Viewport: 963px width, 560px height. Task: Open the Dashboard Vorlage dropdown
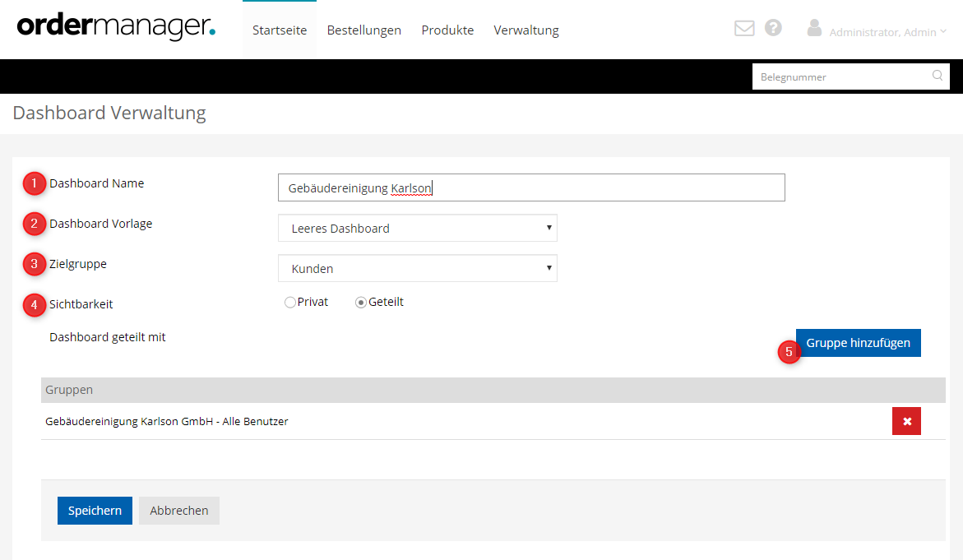pyautogui.click(x=418, y=229)
